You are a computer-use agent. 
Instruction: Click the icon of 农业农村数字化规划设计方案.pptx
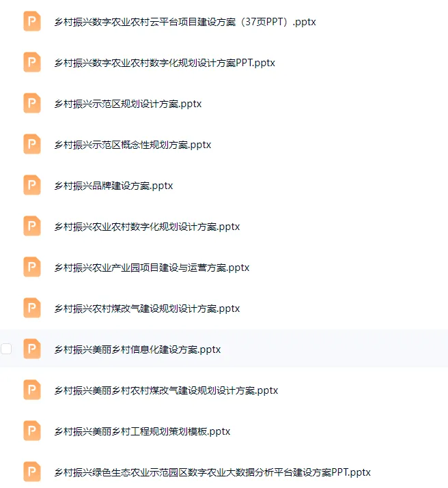[x=32, y=226]
